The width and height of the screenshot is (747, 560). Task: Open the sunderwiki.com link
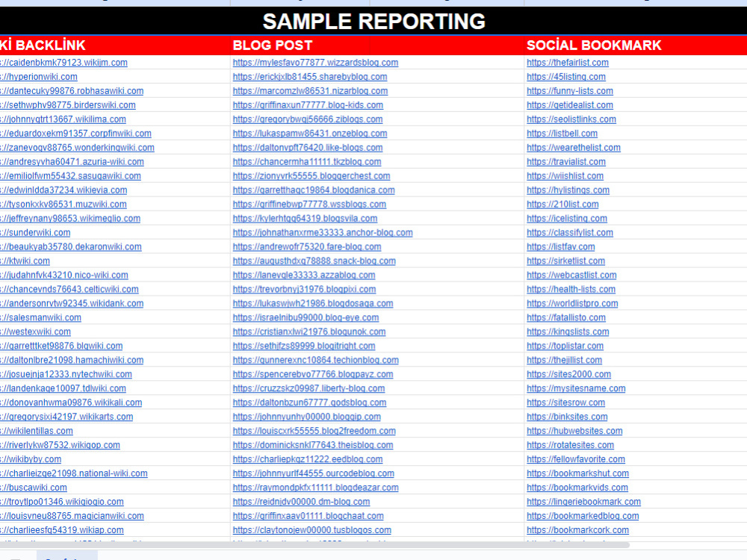(35, 233)
